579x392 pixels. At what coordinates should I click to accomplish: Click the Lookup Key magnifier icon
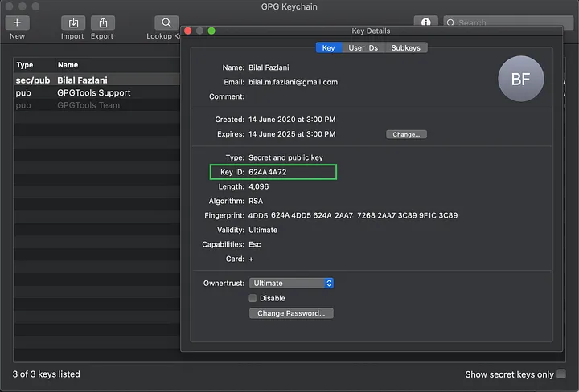(x=166, y=23)
